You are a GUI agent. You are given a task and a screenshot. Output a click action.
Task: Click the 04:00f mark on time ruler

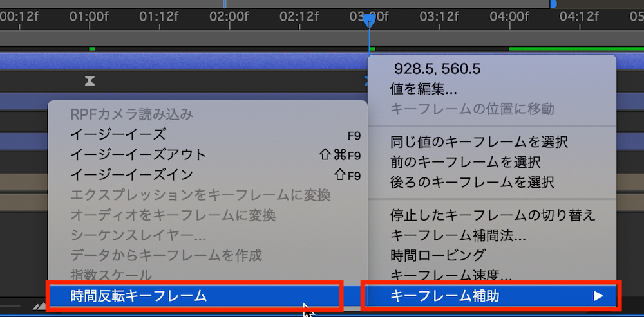pos(509,17)
